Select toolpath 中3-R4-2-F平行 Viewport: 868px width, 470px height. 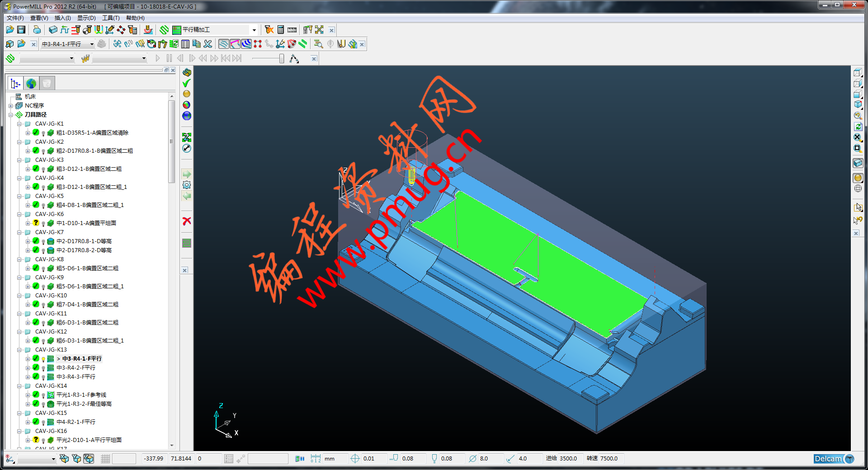[76, 368]
